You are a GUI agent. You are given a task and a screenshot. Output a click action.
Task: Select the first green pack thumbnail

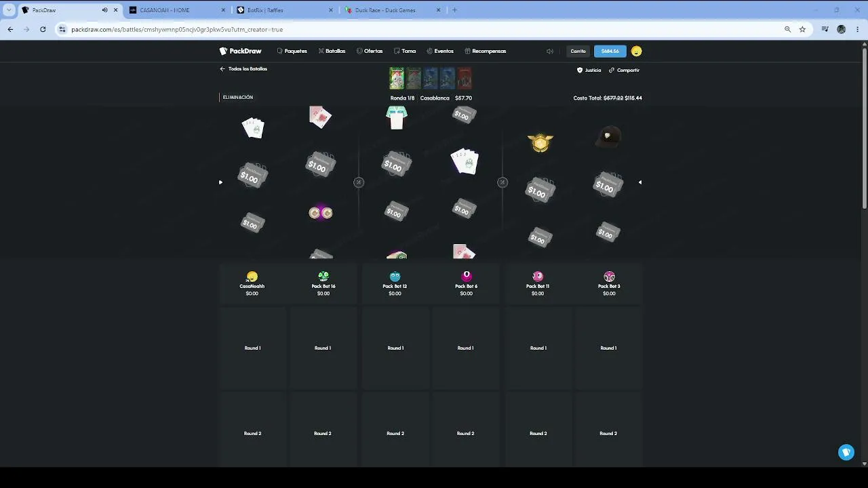click(397, 78)
